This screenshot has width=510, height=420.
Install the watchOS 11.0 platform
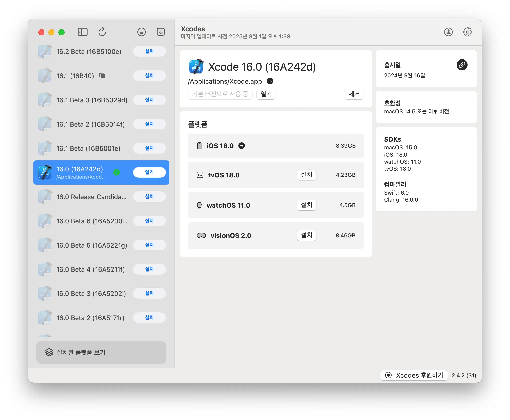click(x=306, y=205)
